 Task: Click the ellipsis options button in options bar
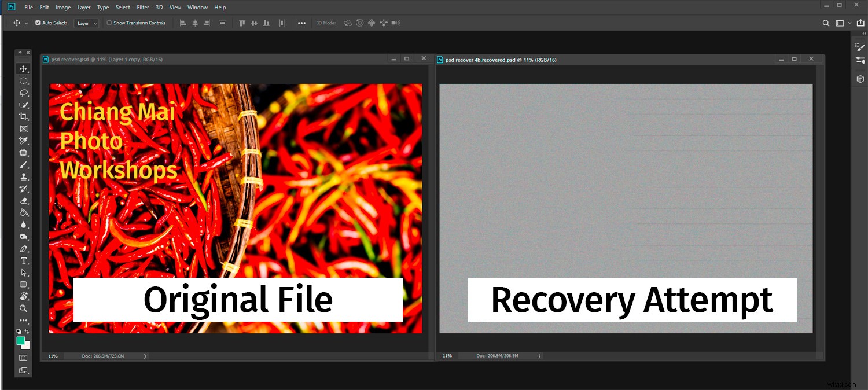[301, 23]
